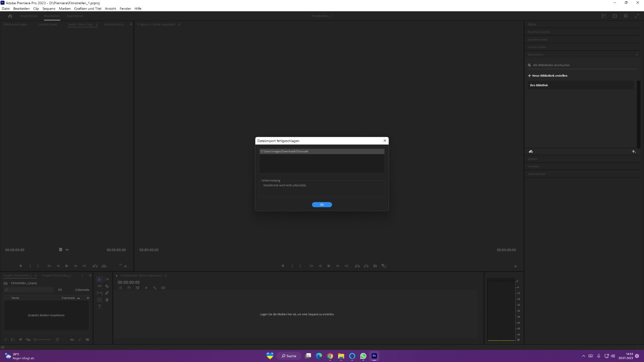Select the Pen tool
Viewport: 644px width, 362px height.
pyautogui.click(x=107, y=293)
